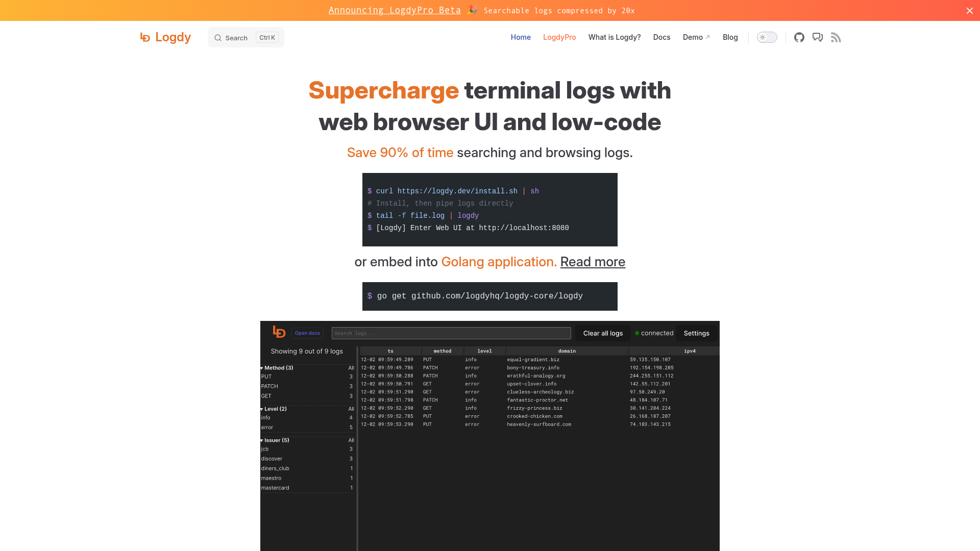Toggle the light/dark theme switch
Screen dimensions: 980x551
click(767, 37)
